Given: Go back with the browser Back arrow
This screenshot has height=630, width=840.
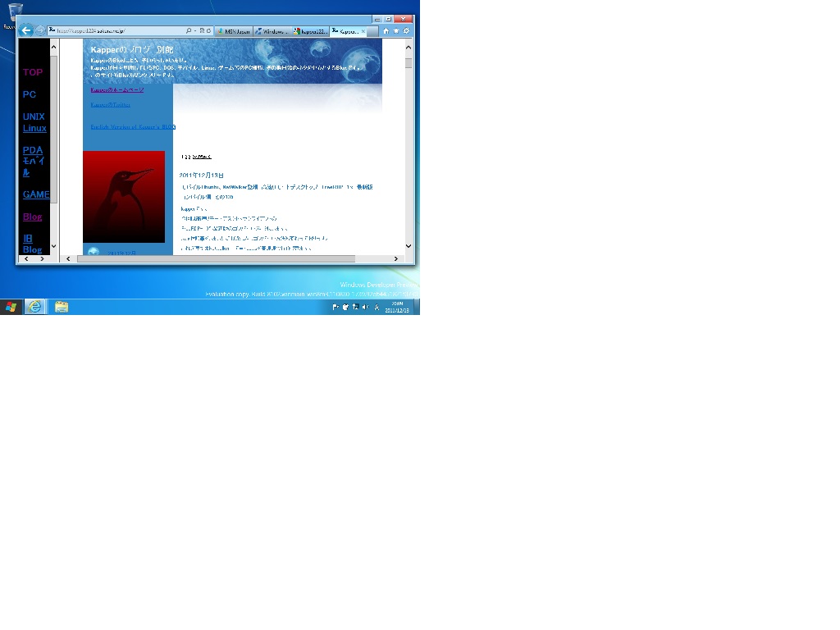Looking at the screenshot, I should pos(25,30).
